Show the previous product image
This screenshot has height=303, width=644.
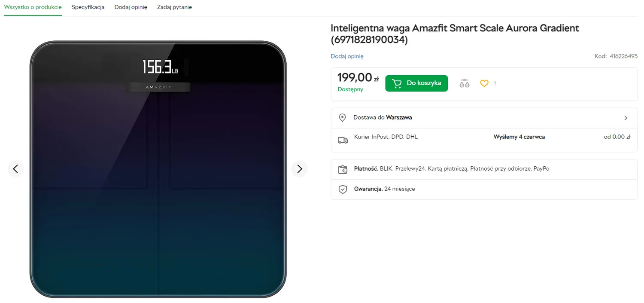15,169
